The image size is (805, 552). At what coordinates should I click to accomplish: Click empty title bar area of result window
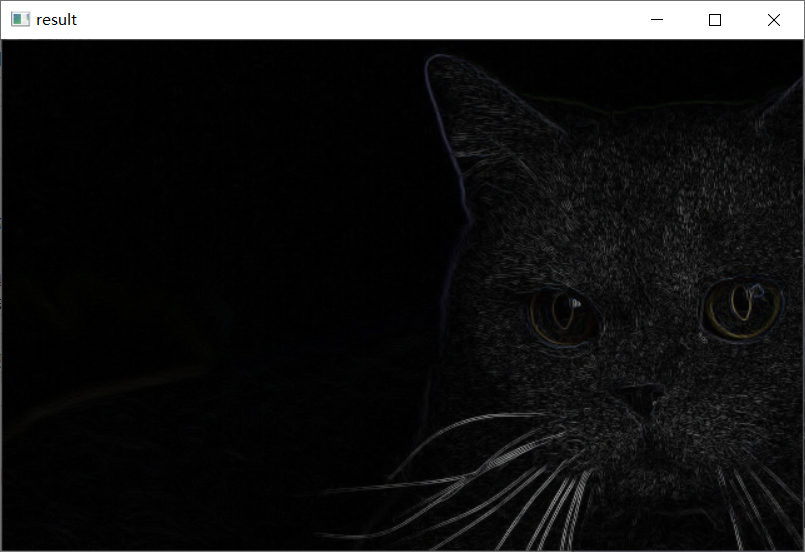pos(350,20)
